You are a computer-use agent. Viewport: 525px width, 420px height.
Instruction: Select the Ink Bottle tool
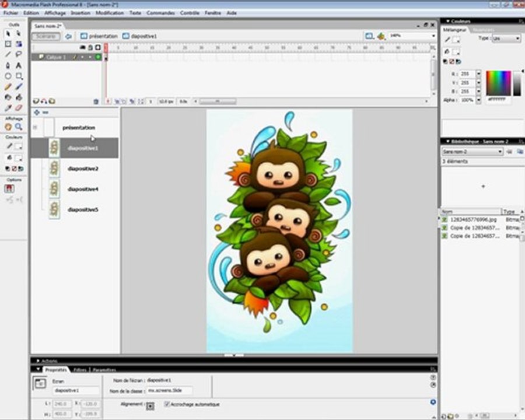point(8,97)
